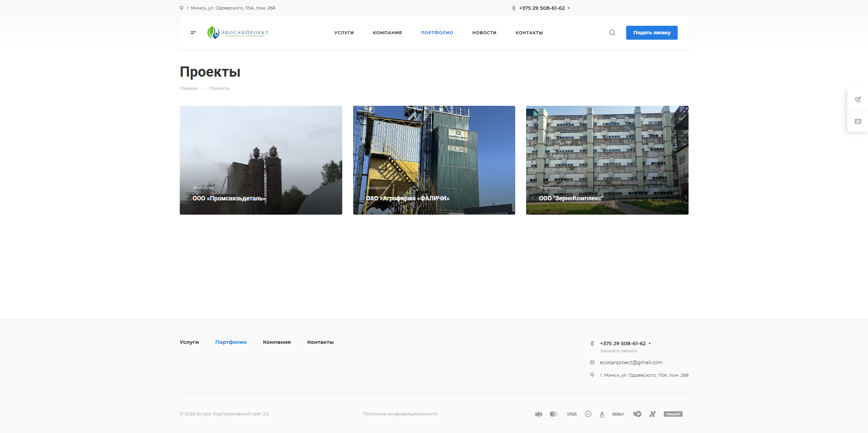868x433 pixels.
Task: Open the search magnifier icon in header
Action: click(x=612, y=33)
